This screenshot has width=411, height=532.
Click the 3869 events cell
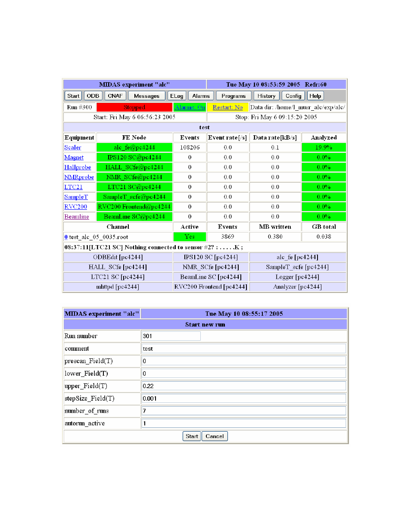pos(228,236)
